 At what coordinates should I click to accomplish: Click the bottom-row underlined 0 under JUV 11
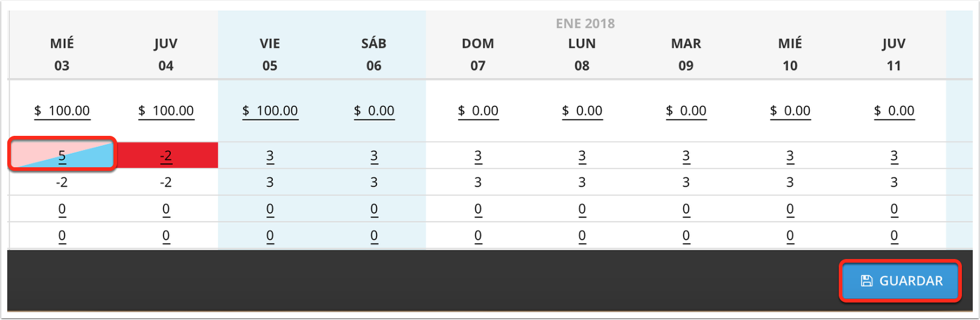pos(894,235)
